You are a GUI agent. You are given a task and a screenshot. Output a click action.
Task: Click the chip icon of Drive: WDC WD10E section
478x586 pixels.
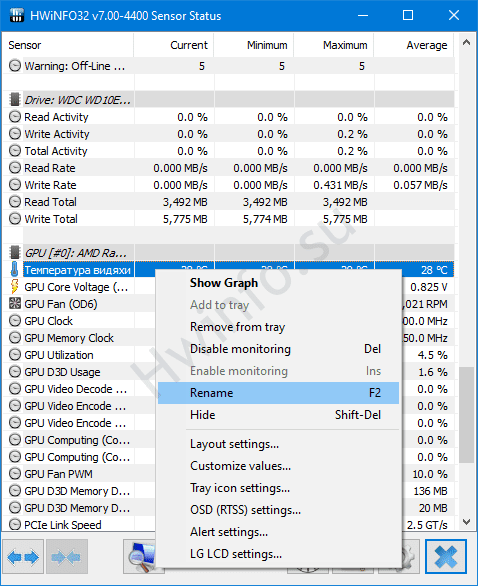(x=15, y=100)
